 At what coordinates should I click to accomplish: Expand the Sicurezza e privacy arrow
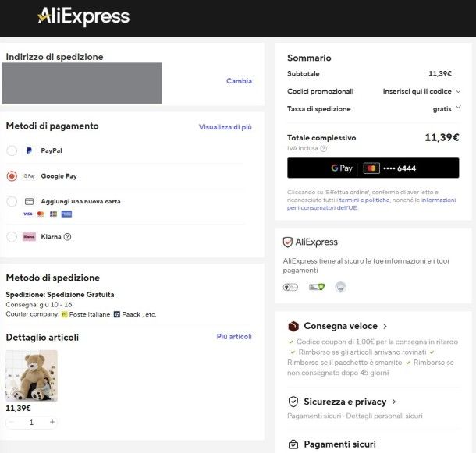click(x=394, y=402)
